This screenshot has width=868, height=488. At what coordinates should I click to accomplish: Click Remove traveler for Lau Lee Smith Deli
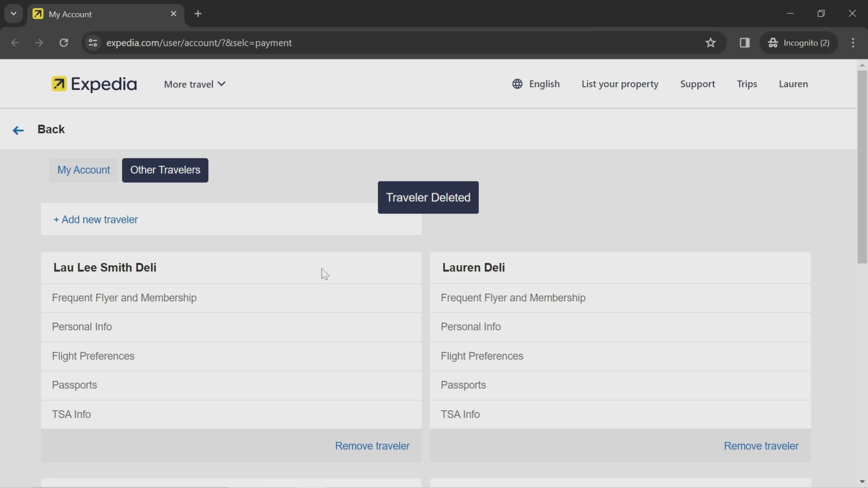coord(372,446)
